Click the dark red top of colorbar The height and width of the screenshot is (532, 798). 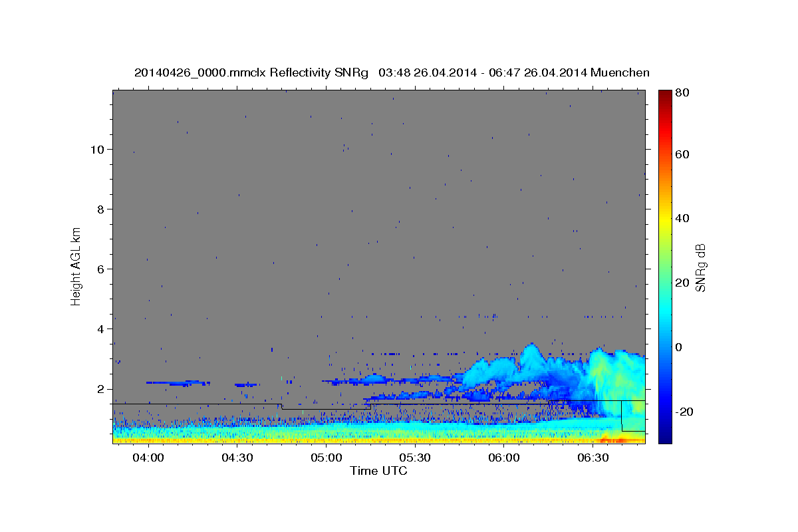(665, 96)
